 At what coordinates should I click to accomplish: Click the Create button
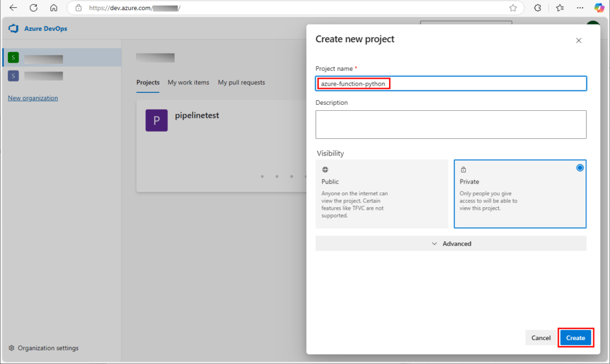tap(575, 337)
